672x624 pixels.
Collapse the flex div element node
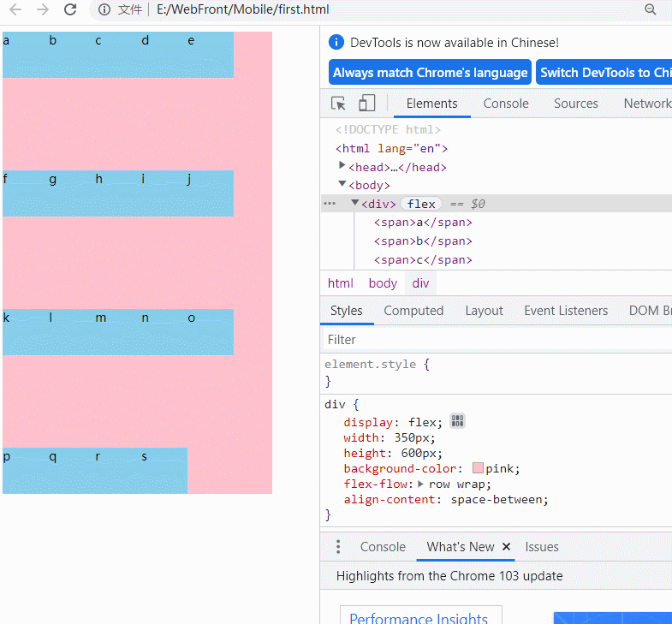pos(355,202)
